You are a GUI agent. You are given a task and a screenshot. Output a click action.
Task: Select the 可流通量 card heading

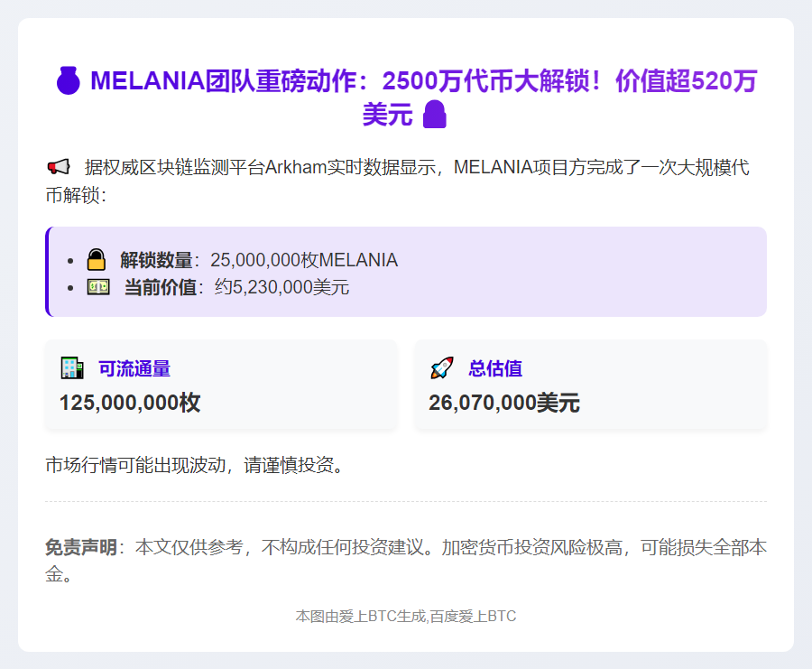pos(134,368)
